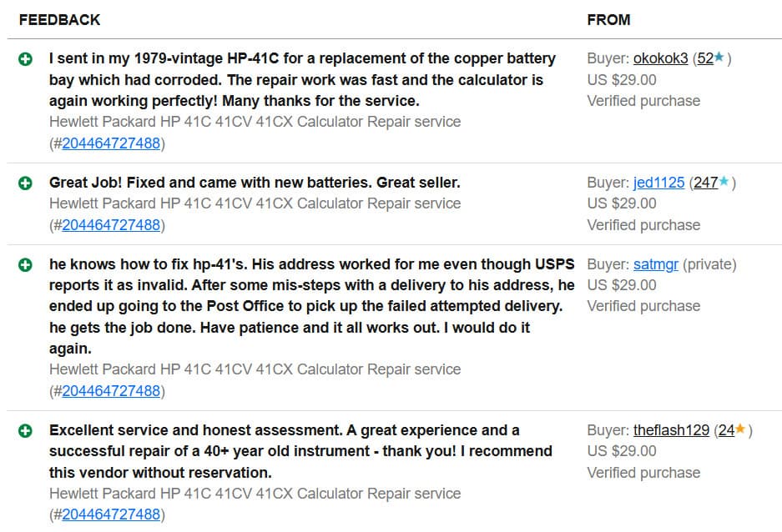
Task: Click the yellow star beside okokok3's rating
Action: pos(717,58)
